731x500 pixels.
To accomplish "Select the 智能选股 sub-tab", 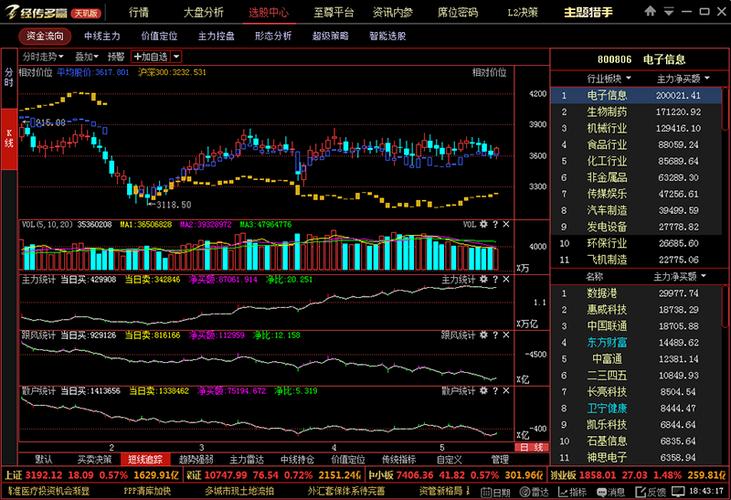I will [x=387, y=36].
